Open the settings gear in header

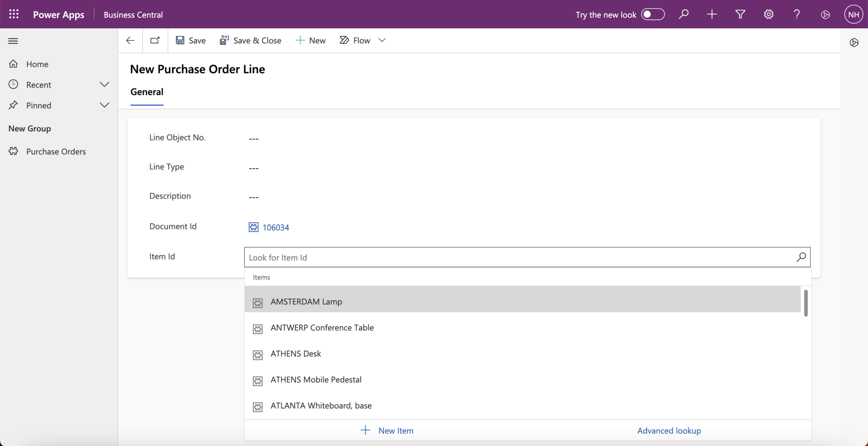point(768,14)
